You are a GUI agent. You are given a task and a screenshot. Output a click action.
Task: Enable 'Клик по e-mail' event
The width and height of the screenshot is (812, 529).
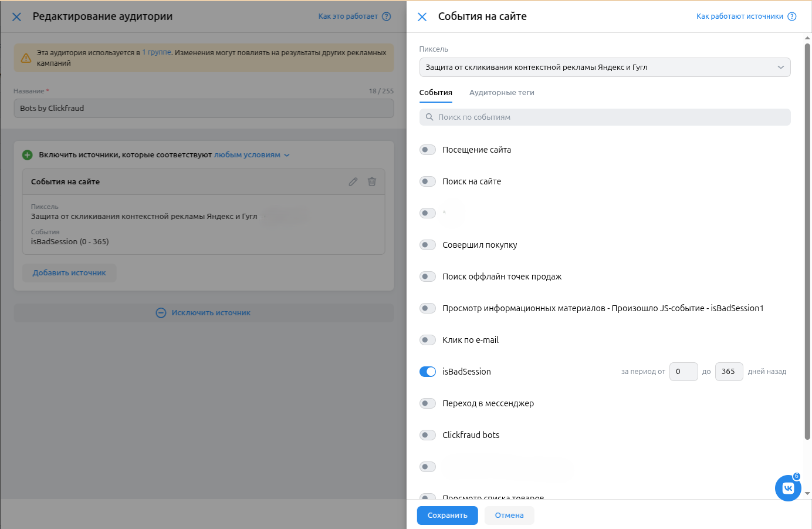(428, 340)
